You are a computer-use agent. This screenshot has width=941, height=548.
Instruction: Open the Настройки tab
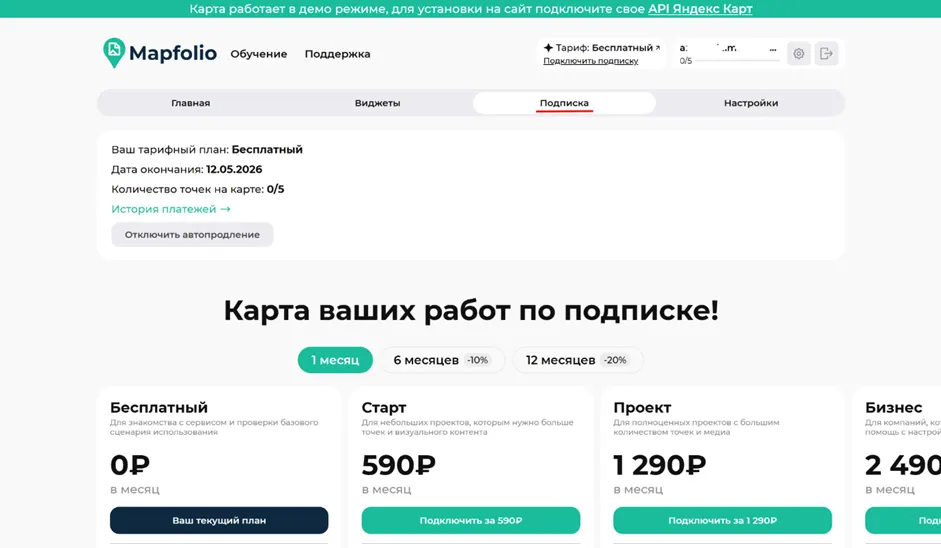click(751, 103)
